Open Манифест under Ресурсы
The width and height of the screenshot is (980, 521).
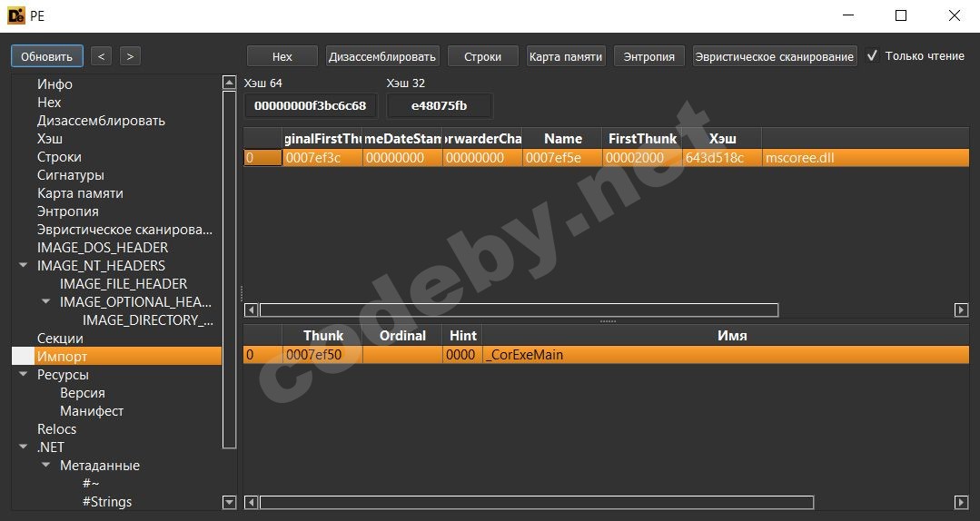click(x=92, y=411)
